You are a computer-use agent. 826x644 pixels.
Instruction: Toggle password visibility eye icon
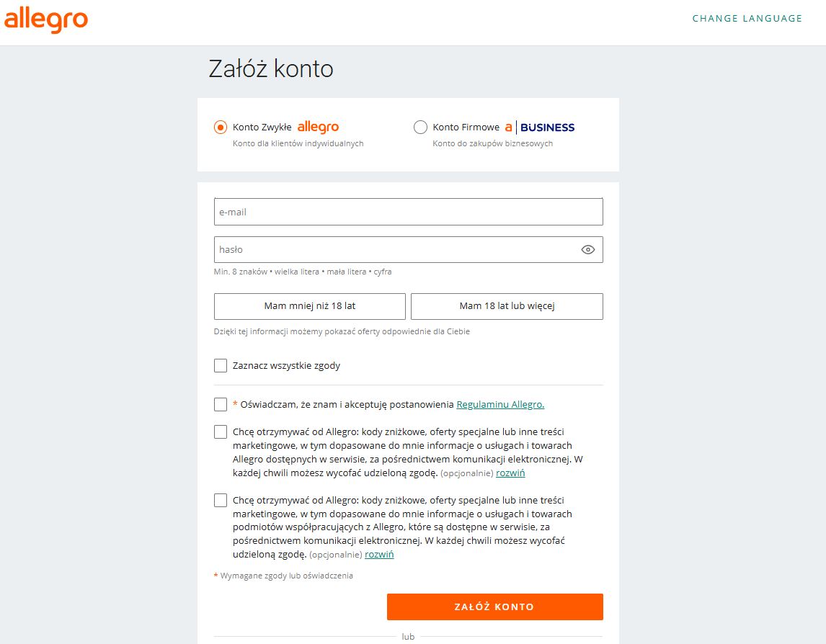[x=587, y=250]
